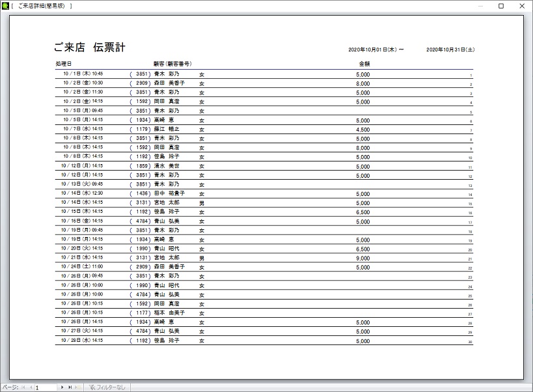Select row 10/1日(木) 10:45 date
This screenshot has width=533, height=392.
83,74
